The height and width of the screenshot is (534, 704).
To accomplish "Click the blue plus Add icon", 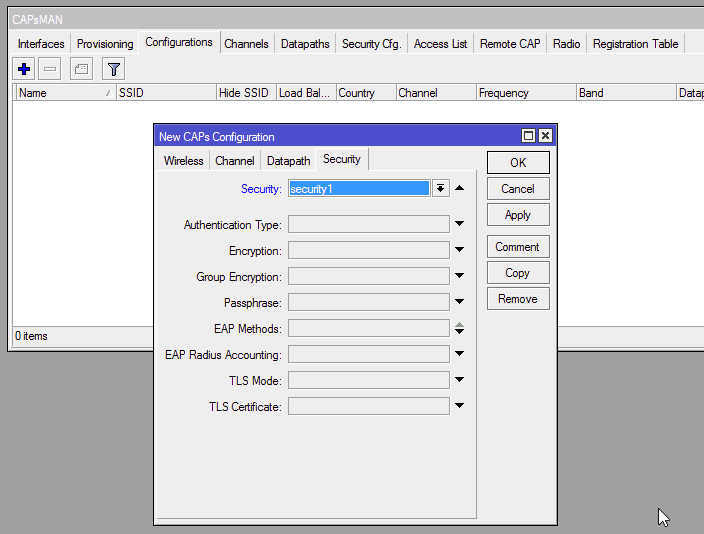I will click(x=24, y=69).
